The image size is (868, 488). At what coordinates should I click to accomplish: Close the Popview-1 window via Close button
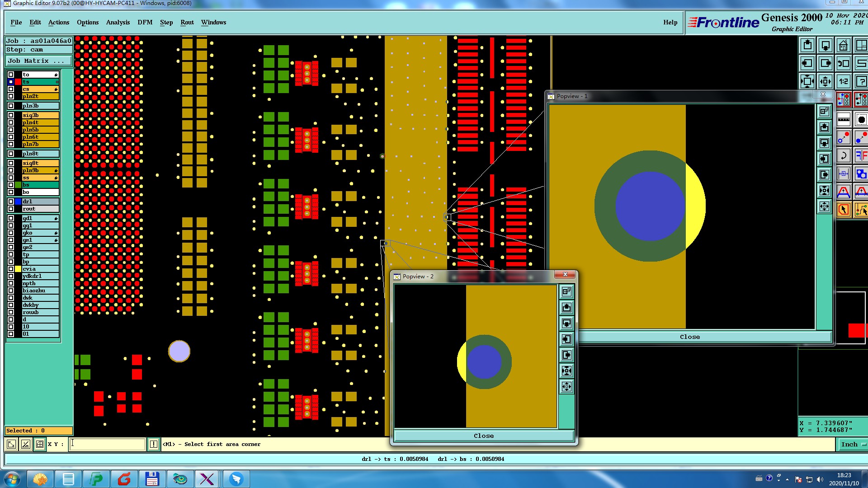coord(689,337)
